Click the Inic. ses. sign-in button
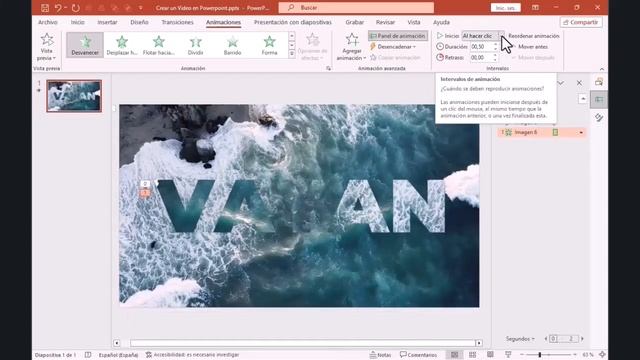The width and height of the screenshot is (640, 360). click(505, 8)
